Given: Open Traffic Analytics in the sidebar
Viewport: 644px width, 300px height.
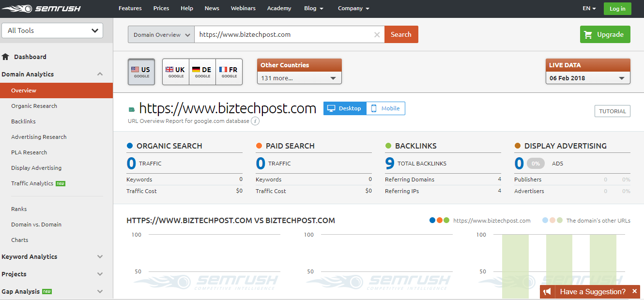Looking at the screenshot, I should coord(32,183).
